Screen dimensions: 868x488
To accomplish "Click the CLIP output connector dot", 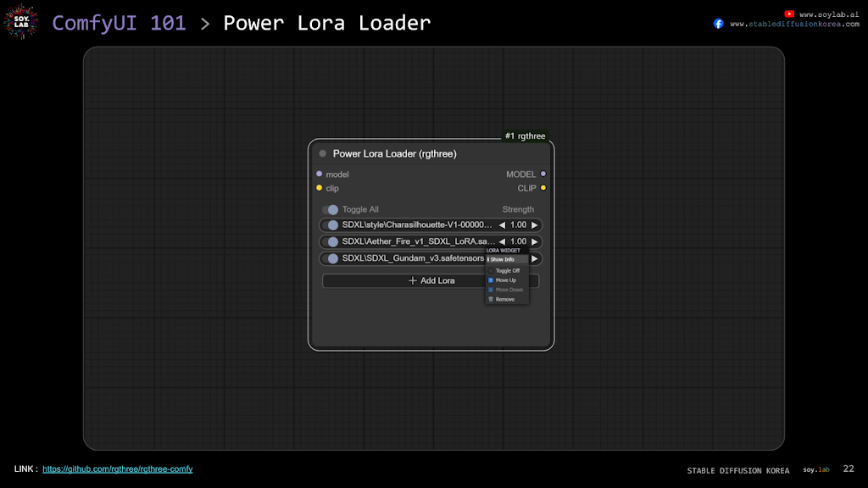I will pos(543,188).
